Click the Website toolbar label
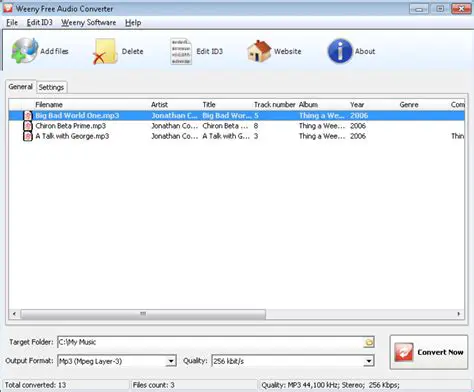 (x=288, y=51)
